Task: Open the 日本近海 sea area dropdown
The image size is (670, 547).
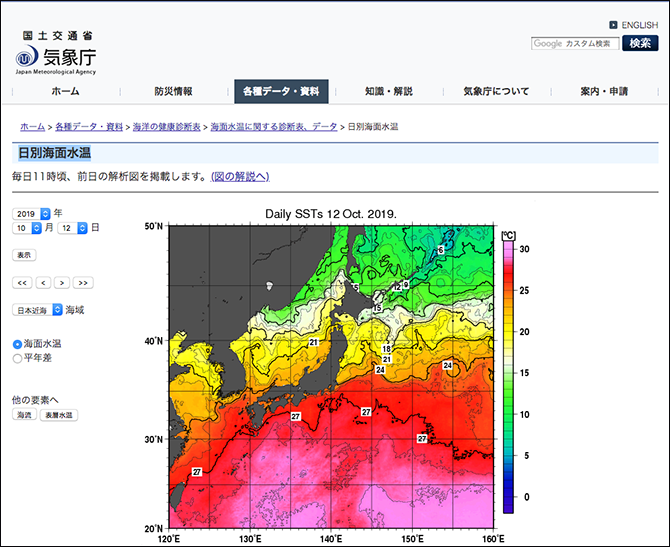Action: (x=38, y=310)
